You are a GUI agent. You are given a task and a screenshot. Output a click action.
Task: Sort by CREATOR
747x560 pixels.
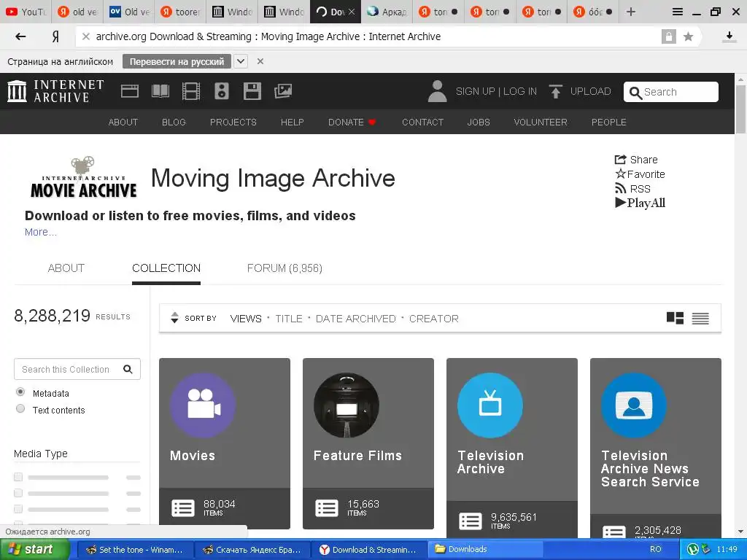433,319
